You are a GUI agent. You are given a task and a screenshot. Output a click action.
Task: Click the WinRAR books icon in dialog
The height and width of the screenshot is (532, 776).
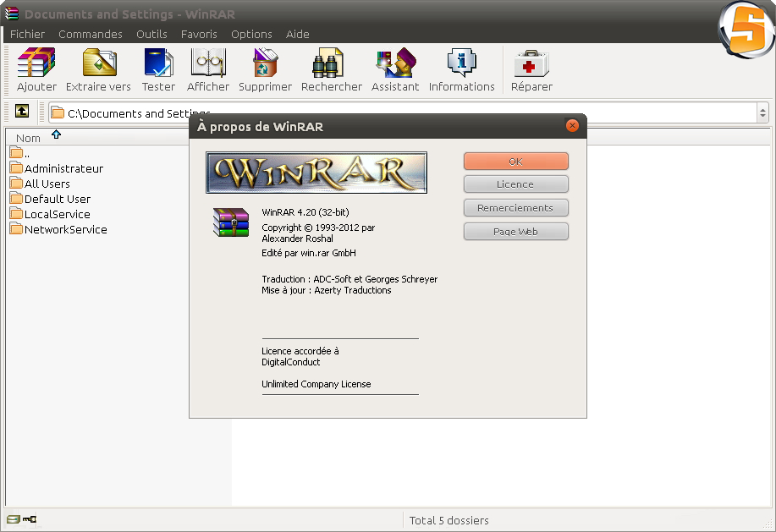[x=231, y=222]
